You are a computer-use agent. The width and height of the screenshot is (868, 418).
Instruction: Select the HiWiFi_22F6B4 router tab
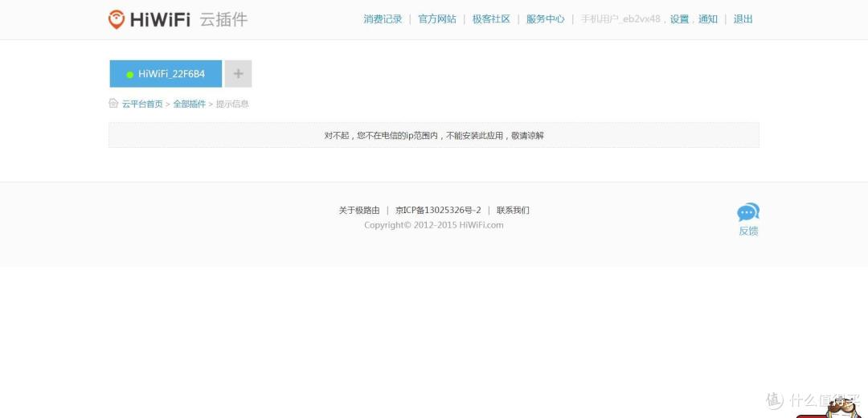(x=166, y=74)
